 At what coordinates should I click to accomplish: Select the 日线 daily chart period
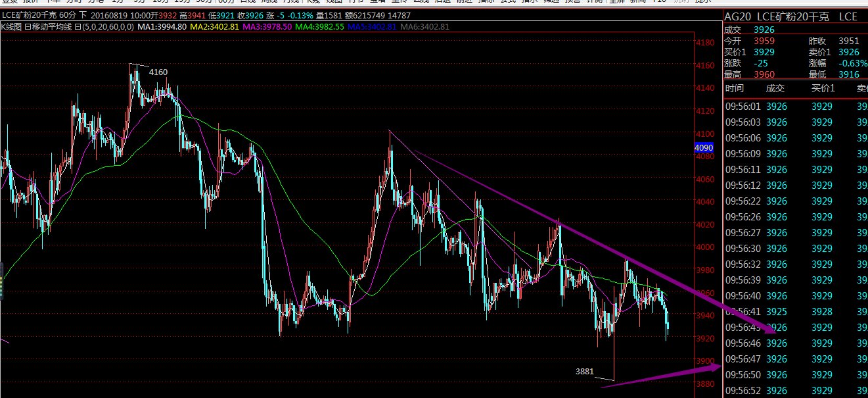tap(248, 3)
